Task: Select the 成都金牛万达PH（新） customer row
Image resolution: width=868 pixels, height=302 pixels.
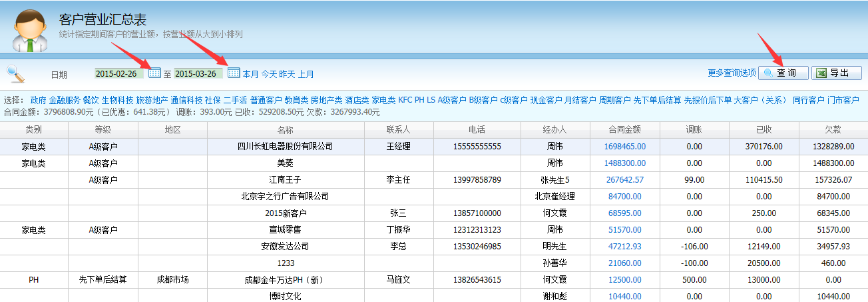Action: click(284, 279)
